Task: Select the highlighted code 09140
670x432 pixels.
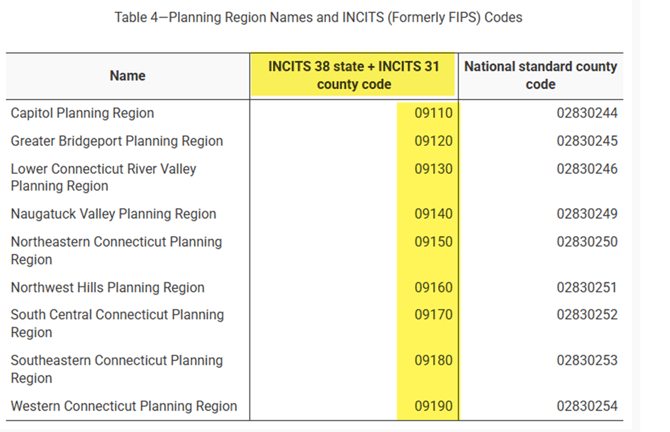Action: 433,214
